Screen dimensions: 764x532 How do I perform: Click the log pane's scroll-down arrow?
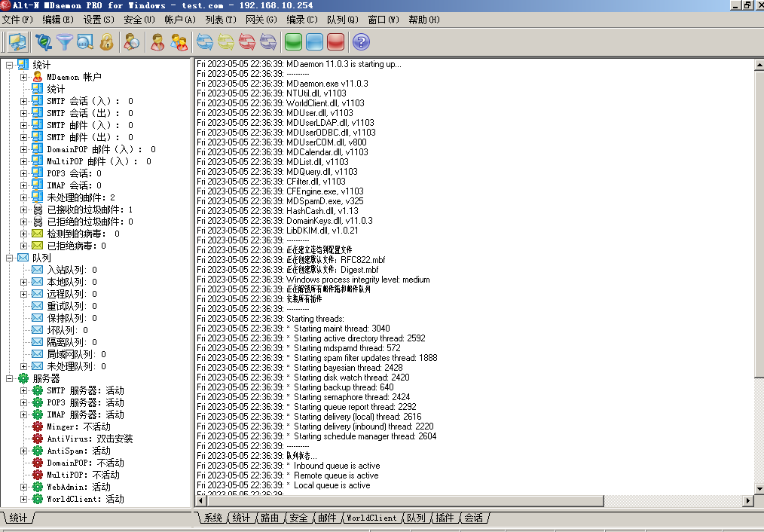[759, 488]
